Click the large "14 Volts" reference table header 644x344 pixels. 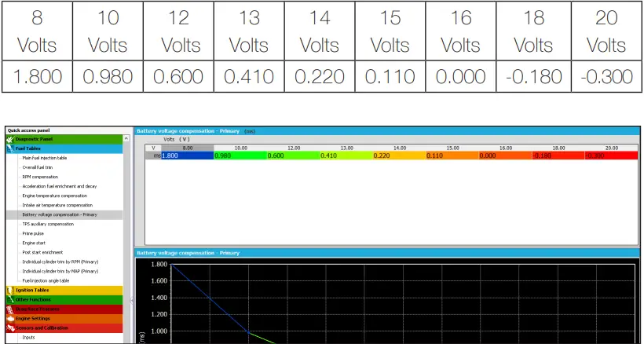[x=320, y=31]
